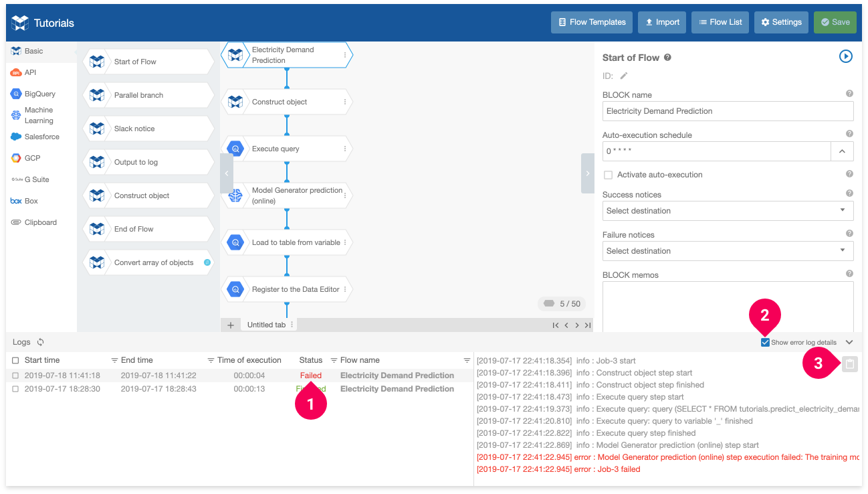Select Convert array of objects block
Screen dimensions: 868x494
pos(148,262)
